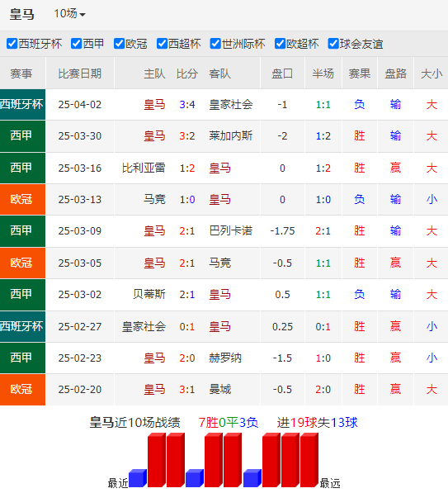Click the 巴列卡诺 opponent link

click(231, 230)
